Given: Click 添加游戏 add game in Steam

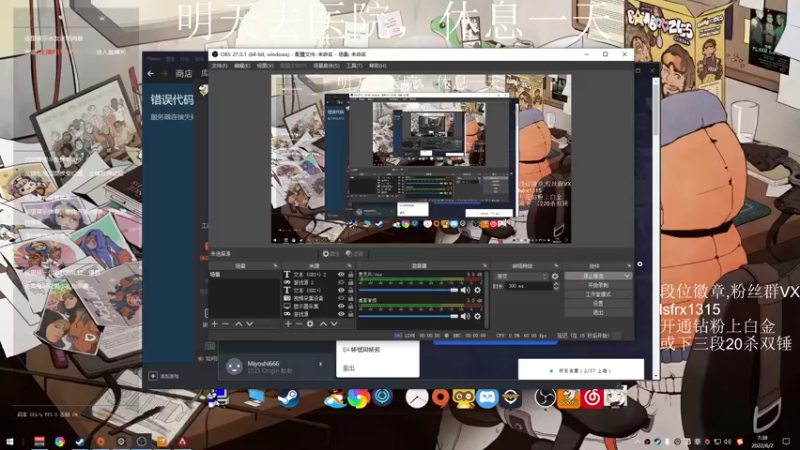Looking at the screenshot, I should pyautogui.click(x=164, y=377).
